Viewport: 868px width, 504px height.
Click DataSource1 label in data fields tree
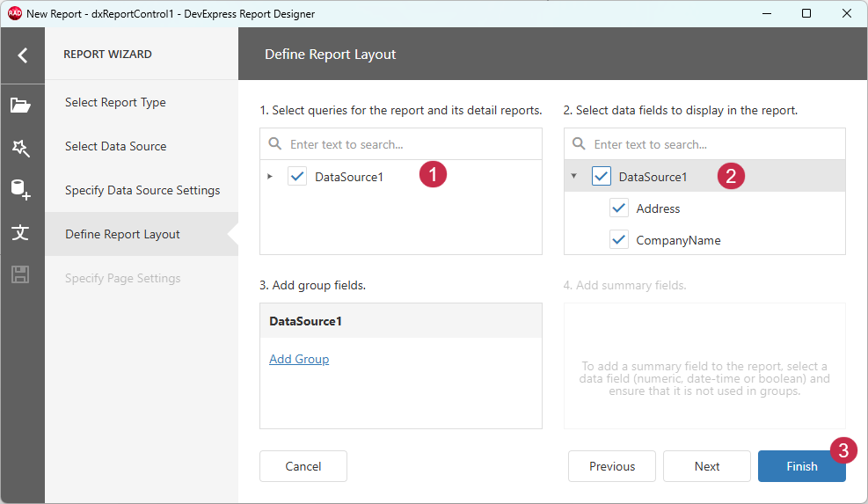pyautogui.click(x=653, y=177)
